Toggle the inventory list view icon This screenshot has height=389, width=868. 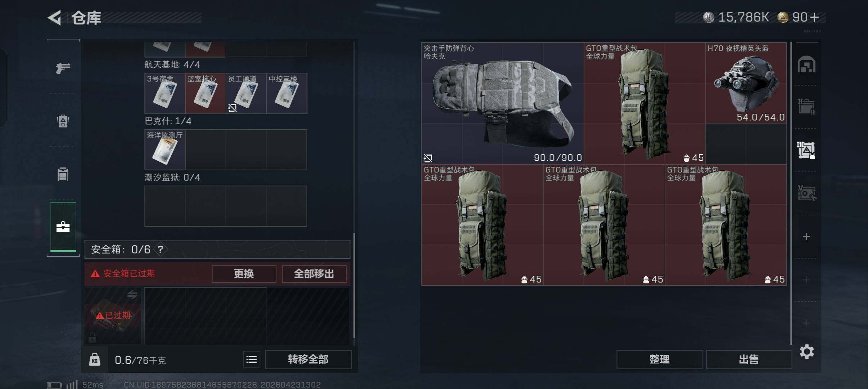[x=252, y=359]
